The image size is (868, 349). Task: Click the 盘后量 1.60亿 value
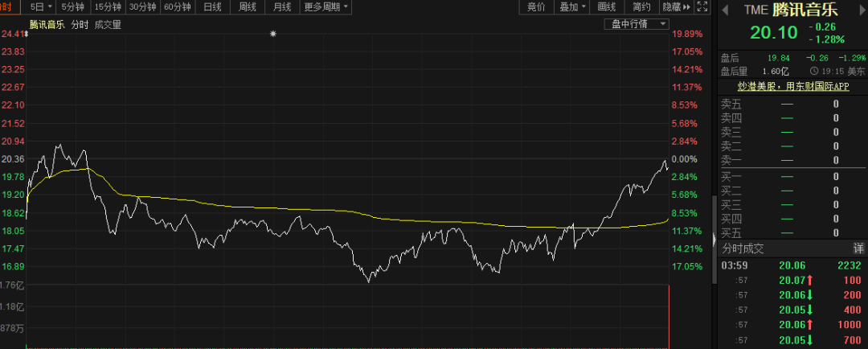point(776,71)
